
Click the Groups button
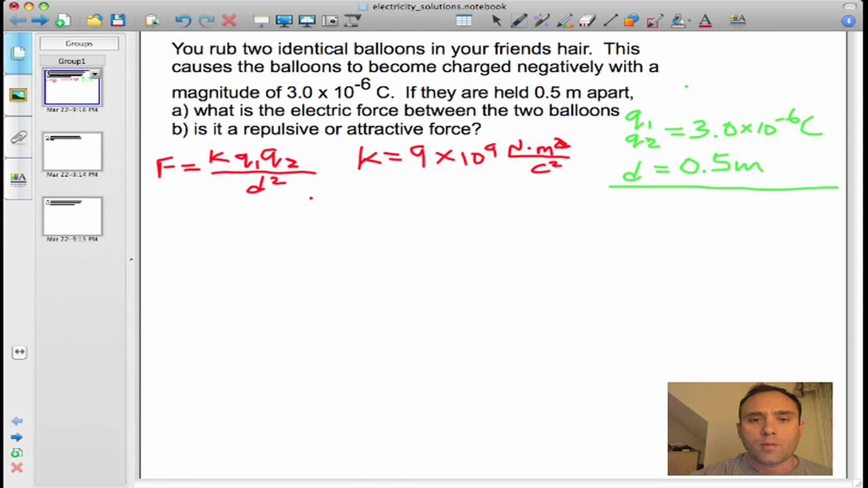pos(79,43)
